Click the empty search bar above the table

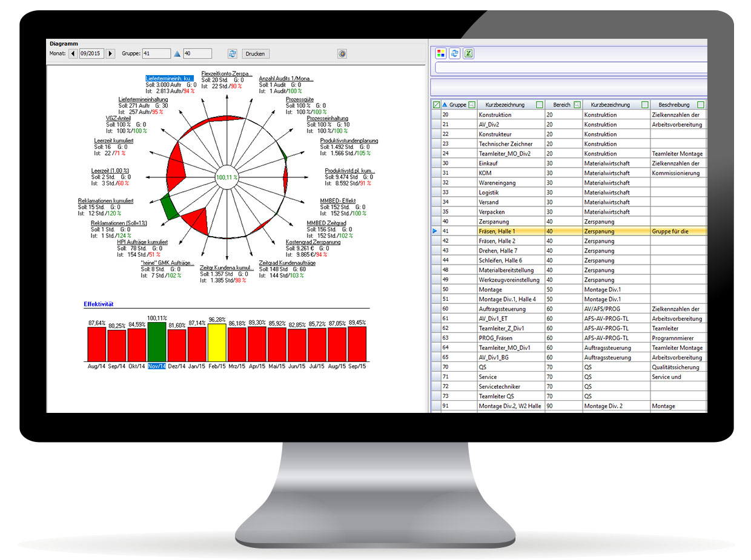pyautogui.click(x=571, y=68)
